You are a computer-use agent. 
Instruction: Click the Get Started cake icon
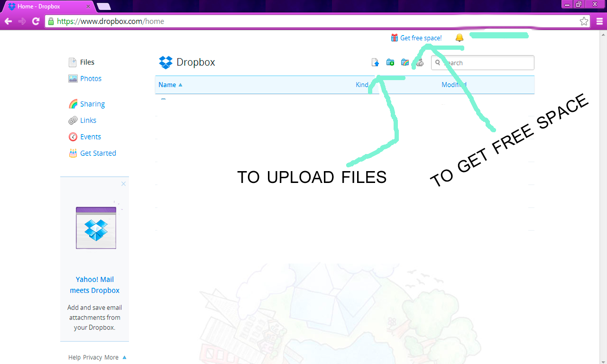[73, 153]
